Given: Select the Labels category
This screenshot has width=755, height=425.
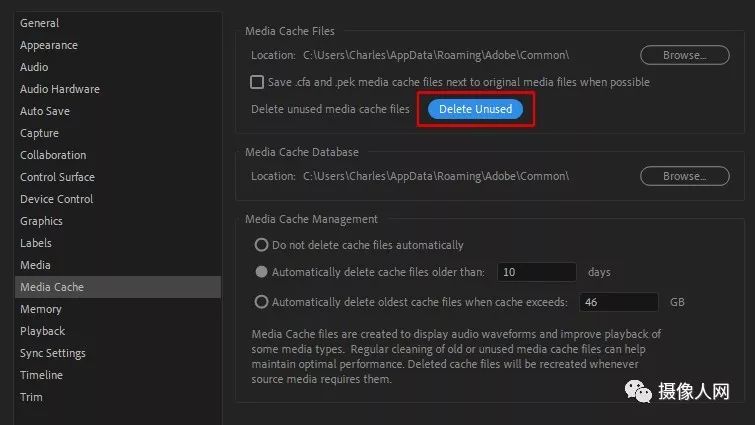Looking at the screenshot, I should click(x=35, y=243).
